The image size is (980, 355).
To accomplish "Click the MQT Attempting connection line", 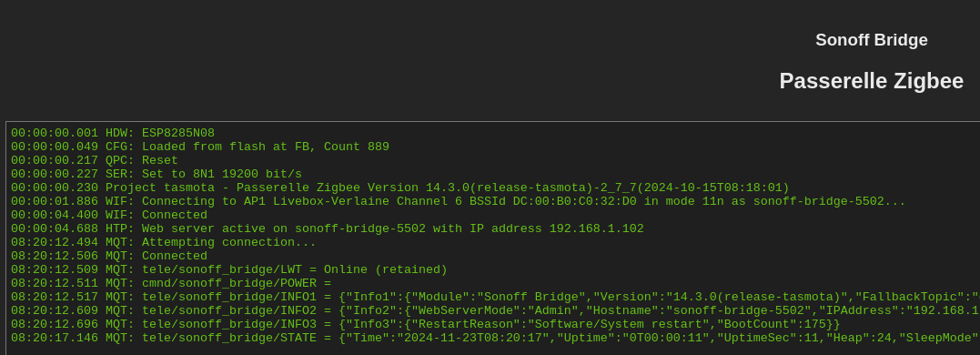I will [x=164, y=242].
